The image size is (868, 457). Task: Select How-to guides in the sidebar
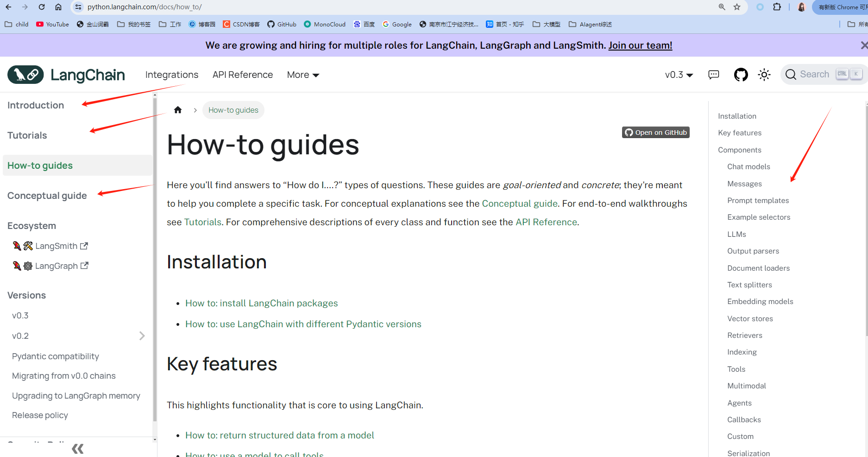[78, 165]
